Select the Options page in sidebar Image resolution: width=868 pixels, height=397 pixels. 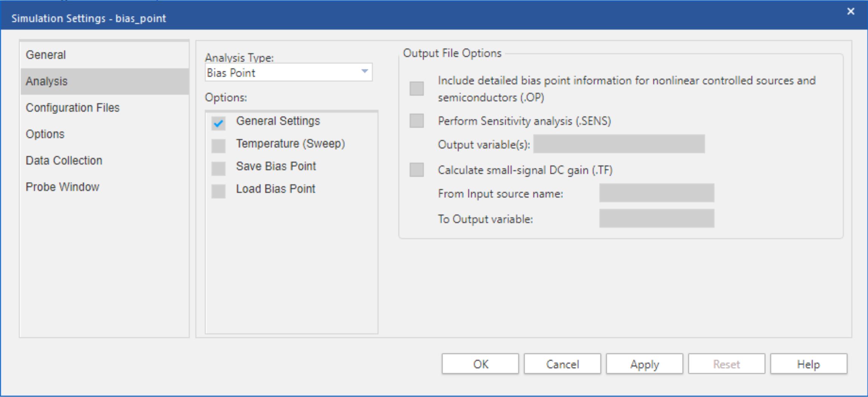click(45, 134)
